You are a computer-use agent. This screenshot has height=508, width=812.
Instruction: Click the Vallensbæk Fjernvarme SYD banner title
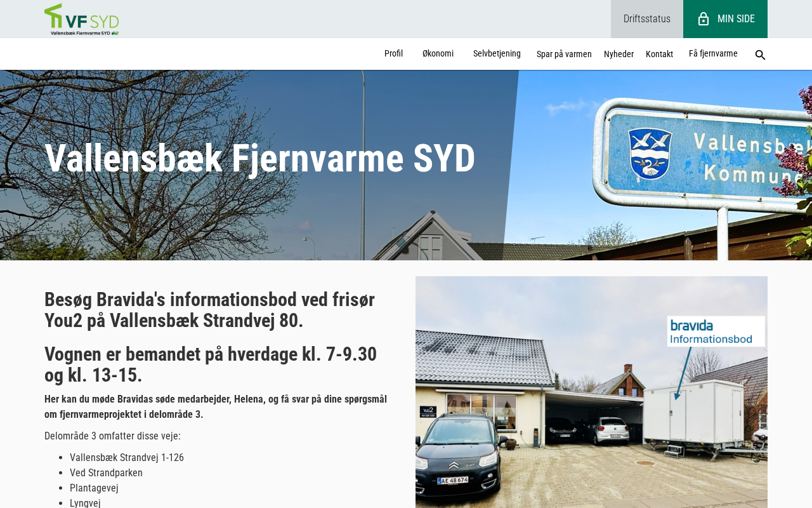click(260, 159)
